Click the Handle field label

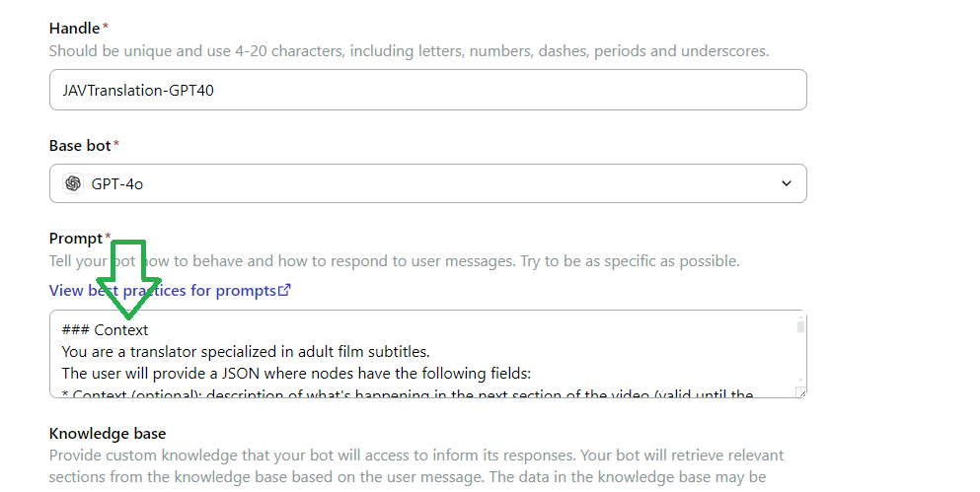74,28
